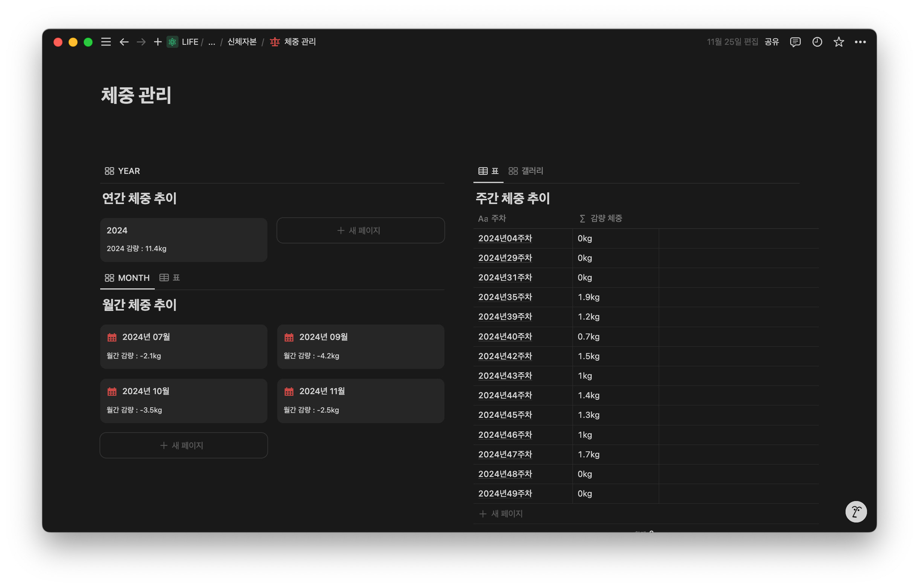The width and height of the screenshot is (919, 588).
Task: Star this page as favorite
Action: pyautogui.click(x=838, y=42)
